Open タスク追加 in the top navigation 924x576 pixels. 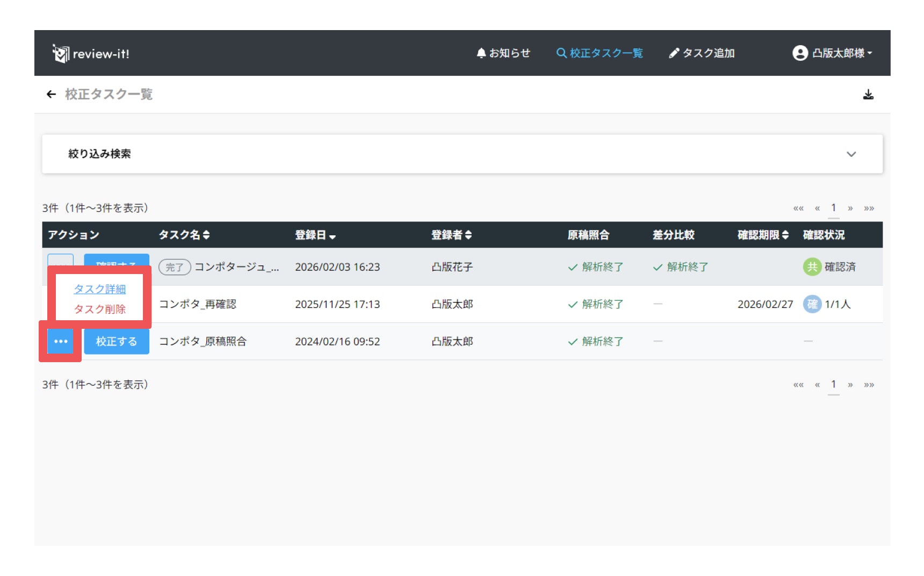pos(702,53)
